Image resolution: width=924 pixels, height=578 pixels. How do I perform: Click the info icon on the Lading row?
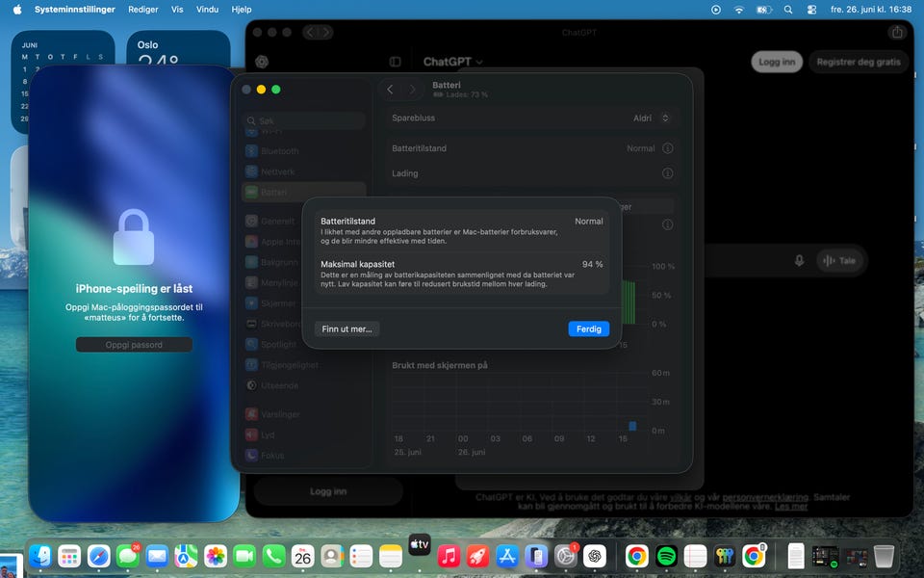(668, 173)
